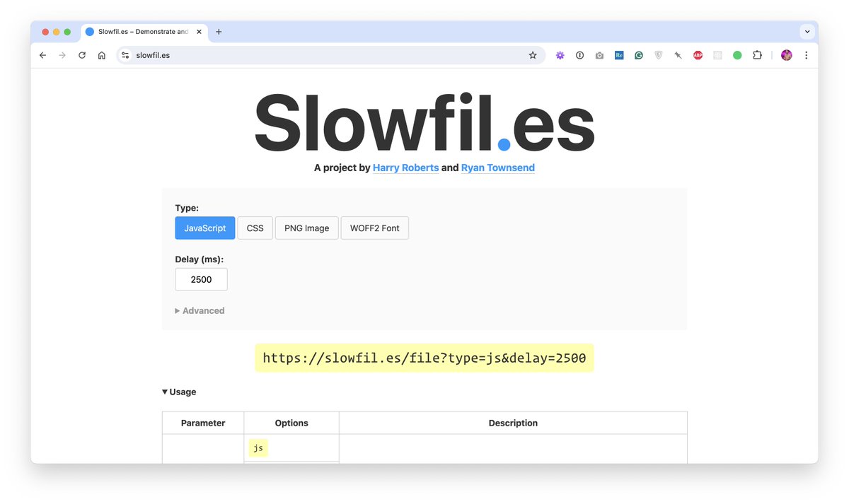The image size is (849, 504).
Task: Select the Slowfil.es browser tab
Action: [x=144, y=32]
